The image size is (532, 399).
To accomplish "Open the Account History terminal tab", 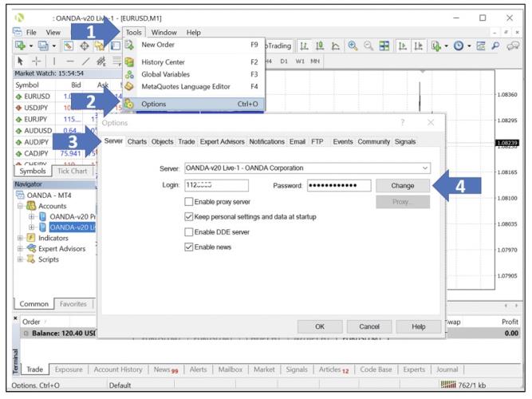I will (118, 369).
